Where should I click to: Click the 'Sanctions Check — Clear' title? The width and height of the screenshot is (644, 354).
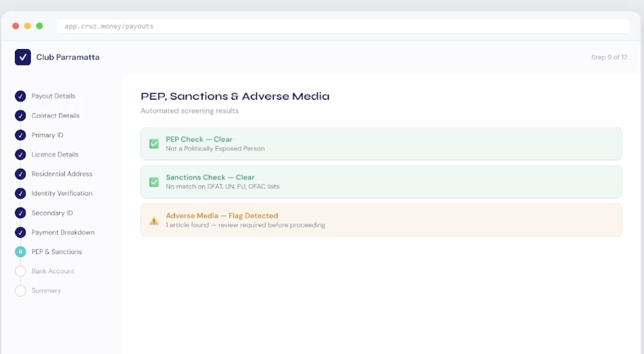(210, 177)
